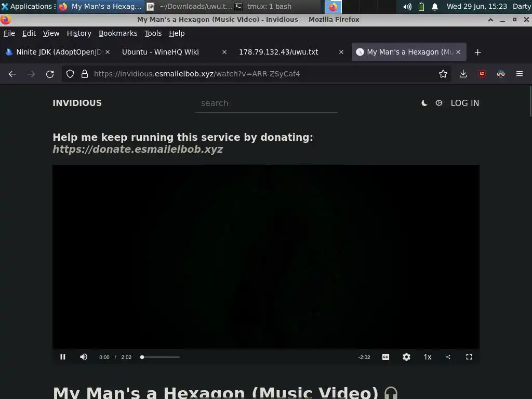The height and width of the screenshot is (399, 532).
Task: Open battery status indicator
Action: click(421, 6)
